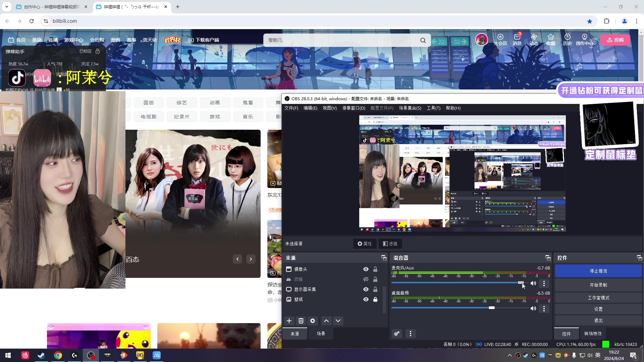
Task: Click the bilibili search magnifier icon
Action: tap(423, 40)
